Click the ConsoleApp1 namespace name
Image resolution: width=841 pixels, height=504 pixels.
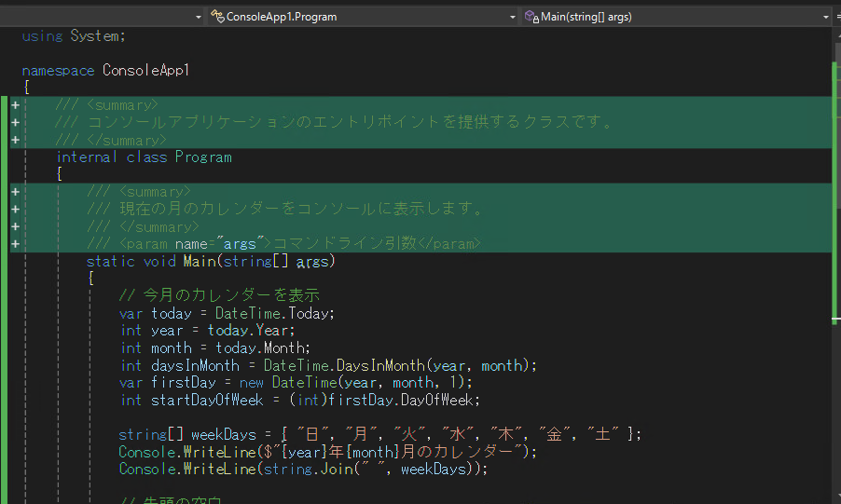145,70
